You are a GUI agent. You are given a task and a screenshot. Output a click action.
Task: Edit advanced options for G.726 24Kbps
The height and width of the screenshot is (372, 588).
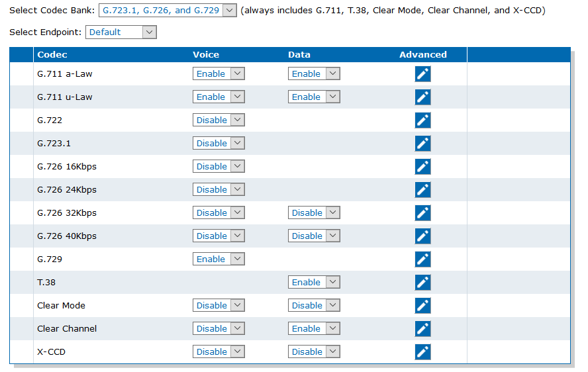point(422,190)
